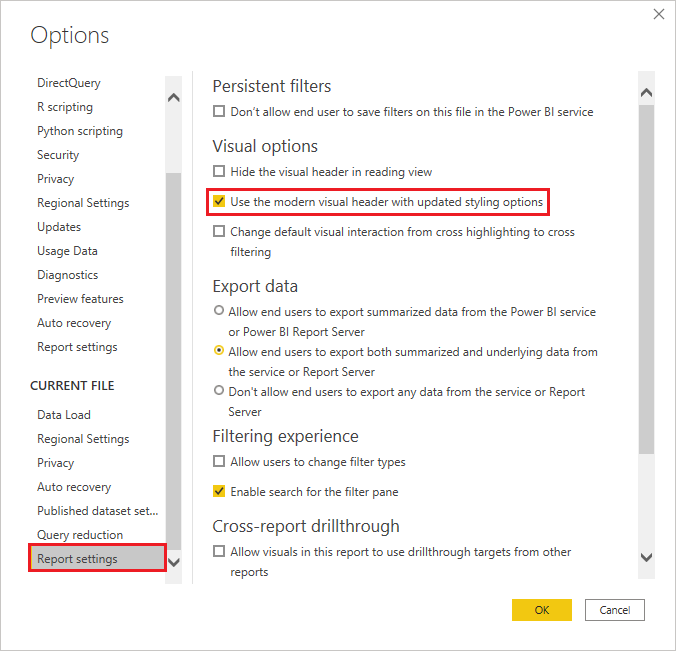Click the up arrow of the left category list scrollbar
The width and height of the screenshot is (676, 651).
point(173,97)
